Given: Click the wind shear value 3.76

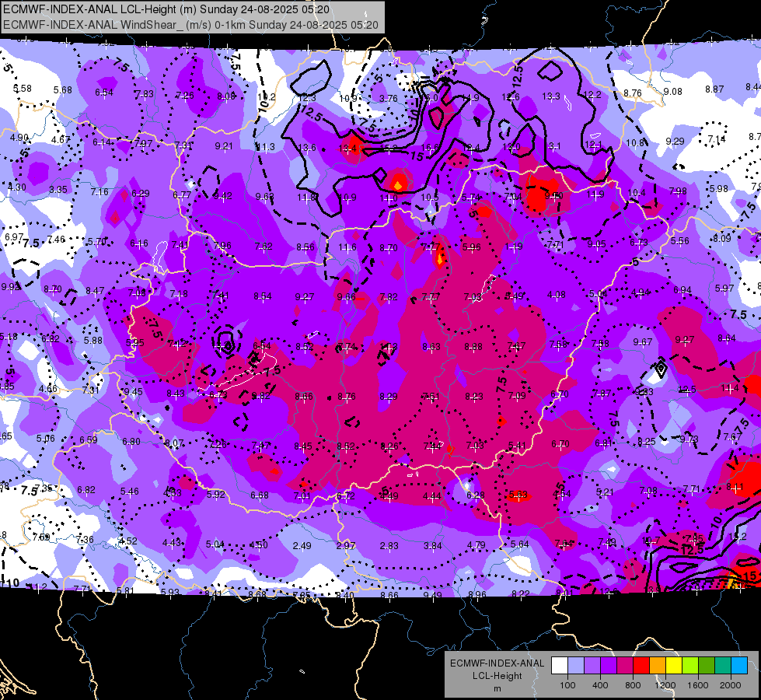Looking at the screenshot, I should click(x=388, y=99).
